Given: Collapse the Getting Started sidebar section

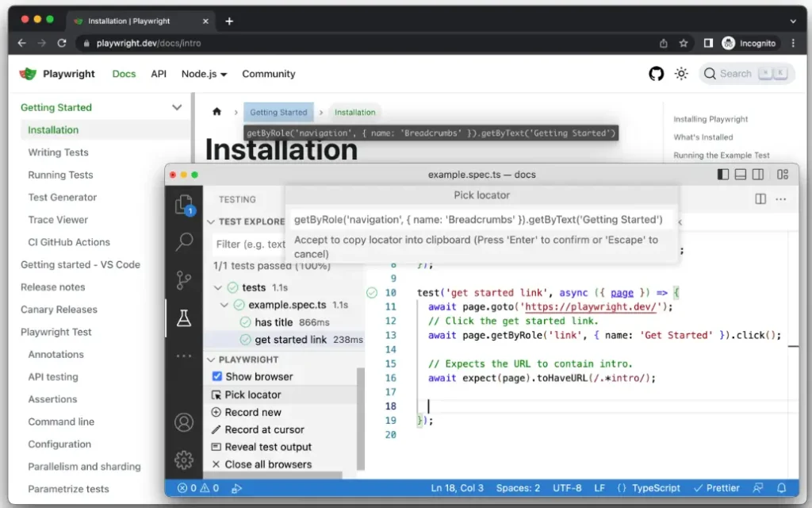Looking at the screenshot, I should 177,107.
